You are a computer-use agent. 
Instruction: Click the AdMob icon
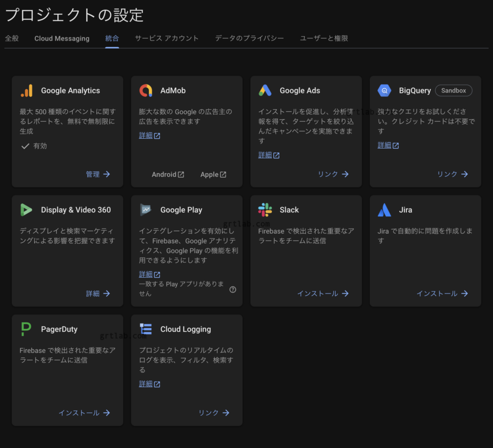click(x=146, y=90)
